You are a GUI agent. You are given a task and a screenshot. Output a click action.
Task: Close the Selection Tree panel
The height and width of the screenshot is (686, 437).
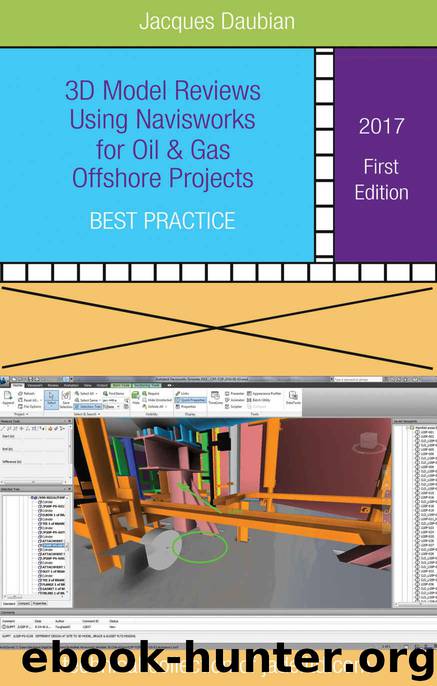(x=69, y=489)
